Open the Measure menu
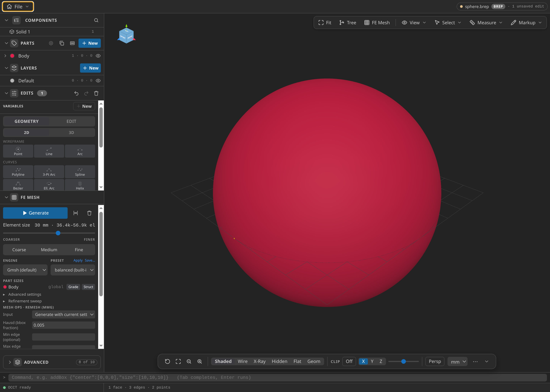 click(x=486, y=23)
